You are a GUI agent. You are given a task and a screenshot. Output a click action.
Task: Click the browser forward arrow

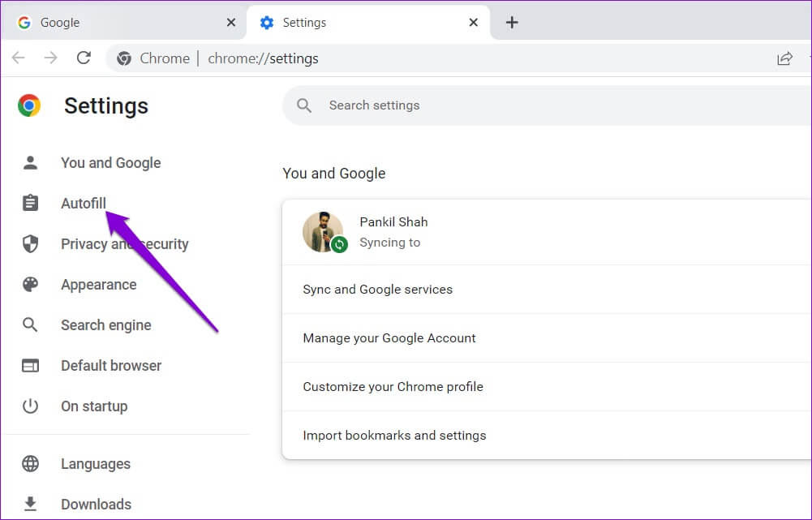[x=51, y=58]
